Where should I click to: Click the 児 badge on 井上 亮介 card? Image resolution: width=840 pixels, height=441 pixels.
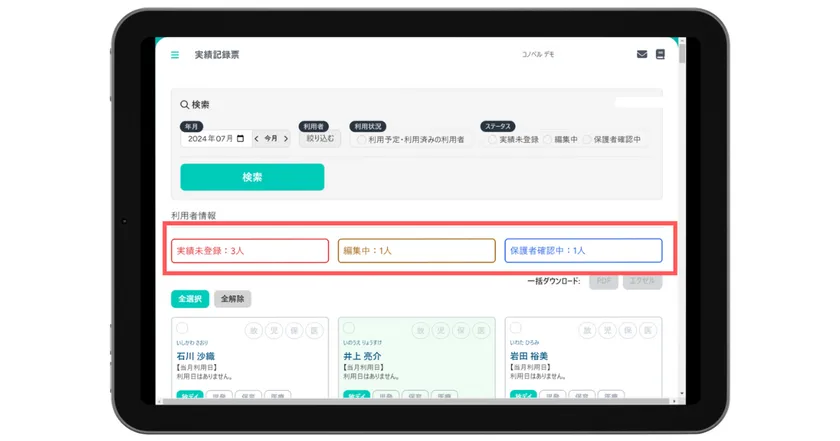[440, 331]
